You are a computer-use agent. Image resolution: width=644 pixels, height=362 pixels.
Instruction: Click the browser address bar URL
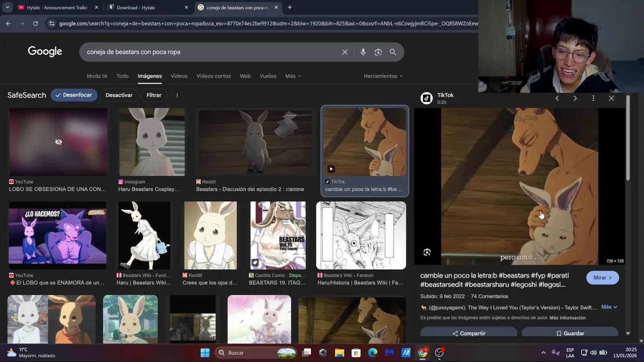point(269,23)
